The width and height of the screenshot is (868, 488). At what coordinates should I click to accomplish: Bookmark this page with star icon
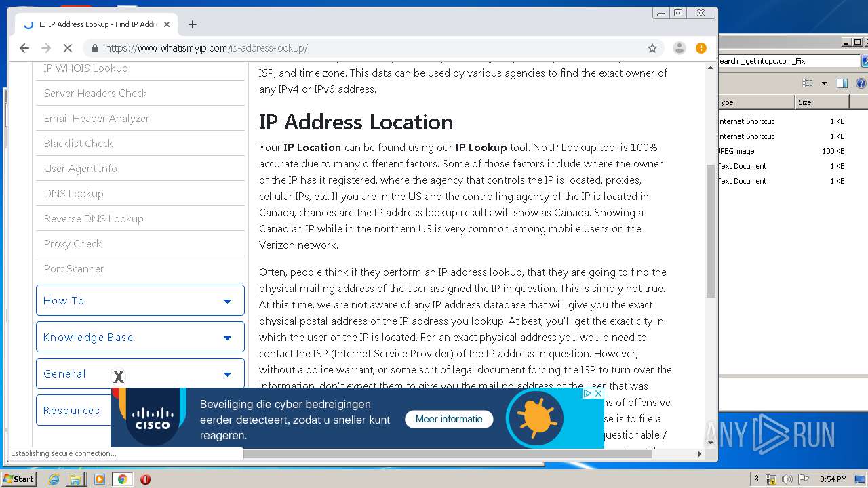point(652,48)
